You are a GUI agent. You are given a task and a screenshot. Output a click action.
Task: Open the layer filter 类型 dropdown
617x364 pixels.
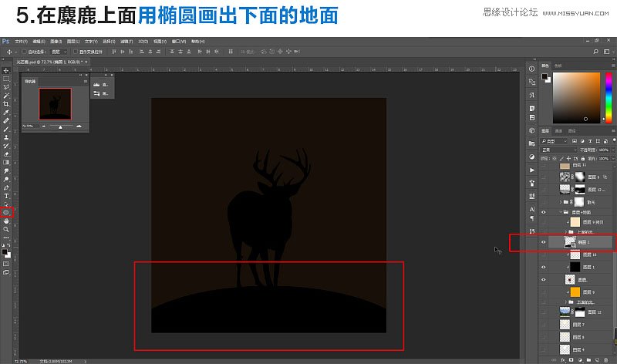point(554,141)
